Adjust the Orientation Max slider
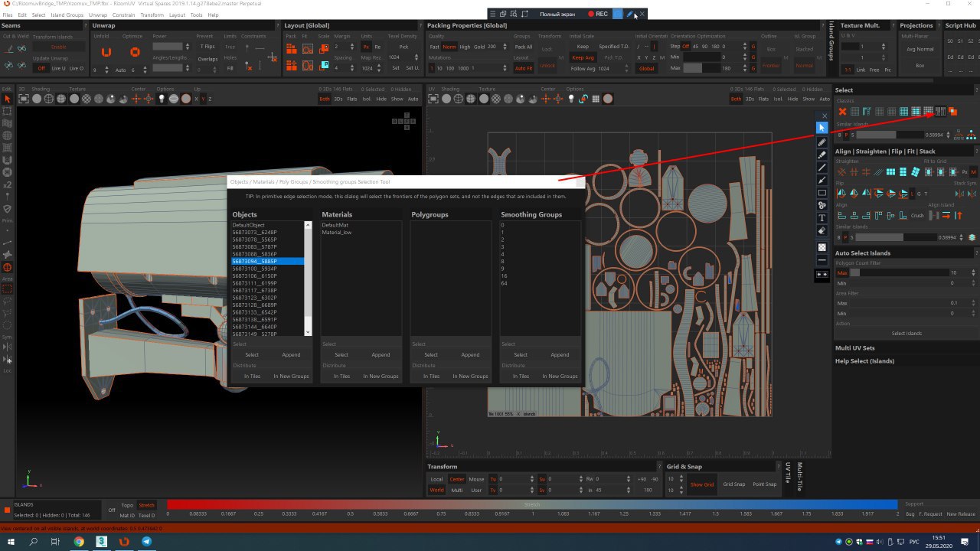This screenshot has height=551, width=980. pos(702,68)
